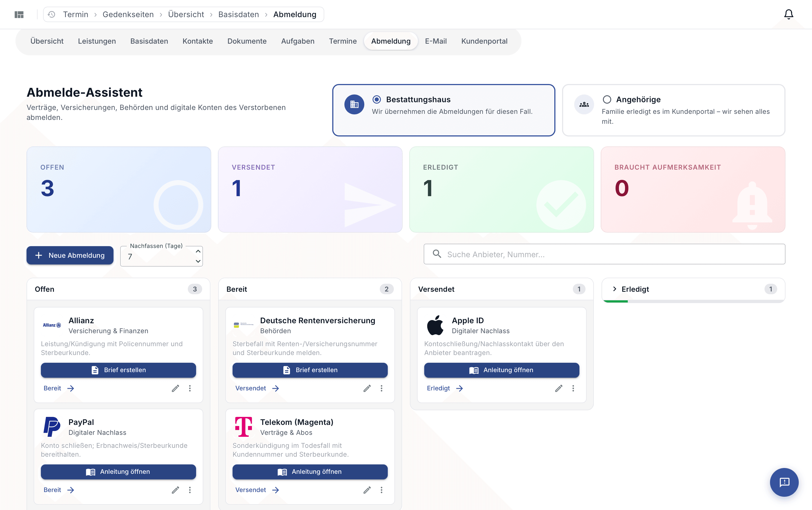Open the Apple ID guide
Image resolution: width=812 pixels, height=510 pixels.
[x=502, y=370]
